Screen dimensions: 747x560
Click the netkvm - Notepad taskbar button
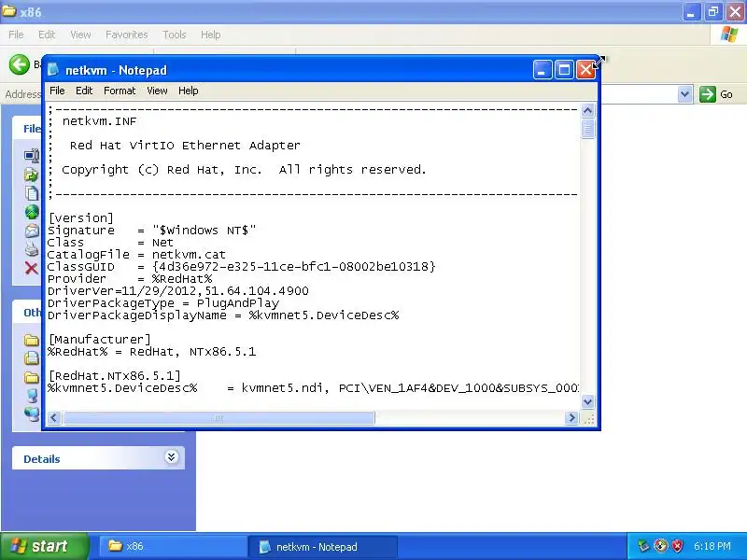click(x=323, y=546)
